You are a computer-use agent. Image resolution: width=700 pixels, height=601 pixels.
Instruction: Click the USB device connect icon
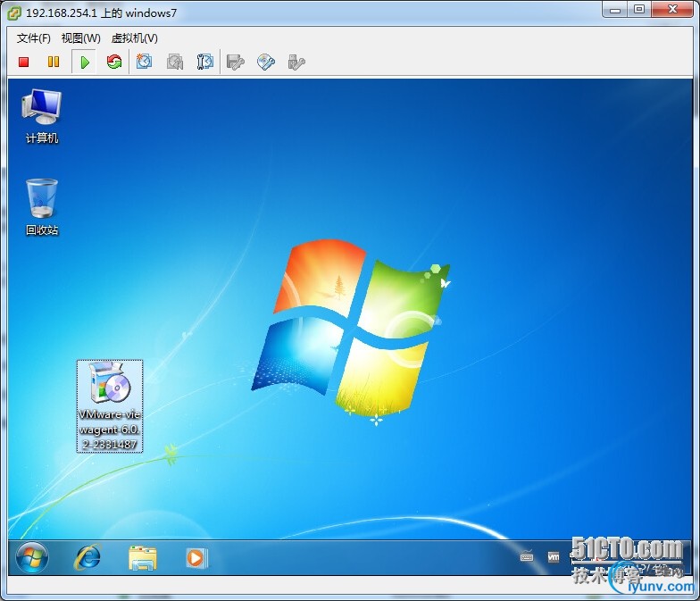[296, 63]
